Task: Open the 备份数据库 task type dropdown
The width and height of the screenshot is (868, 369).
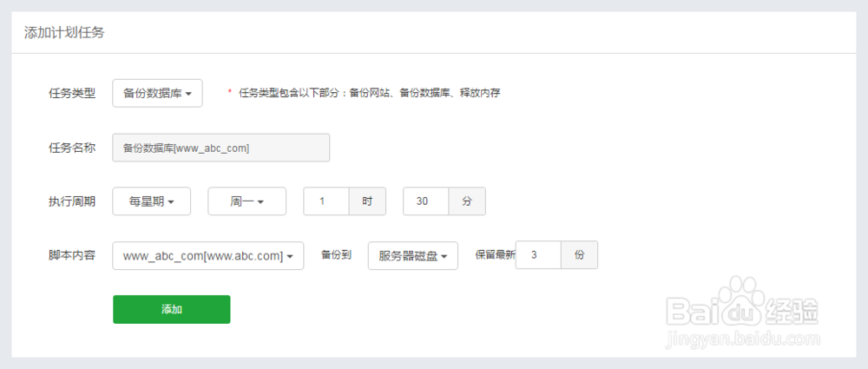Action: coord(157,93)
